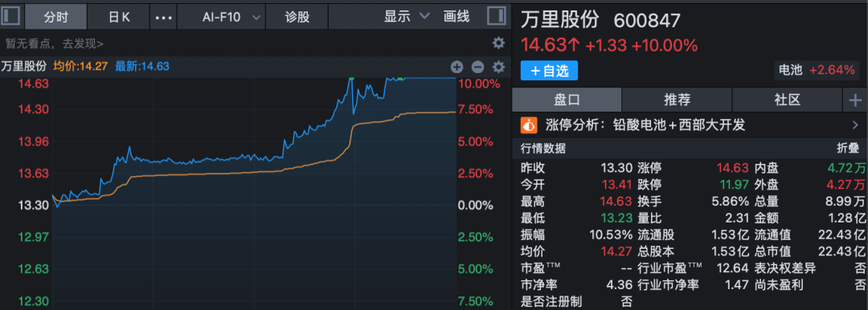Image resolution: width=868 pixels, height=310 pixels.
Task: Click the 金额 value 1.28亿
Action: pyautogui.click(x=846, y=218)
